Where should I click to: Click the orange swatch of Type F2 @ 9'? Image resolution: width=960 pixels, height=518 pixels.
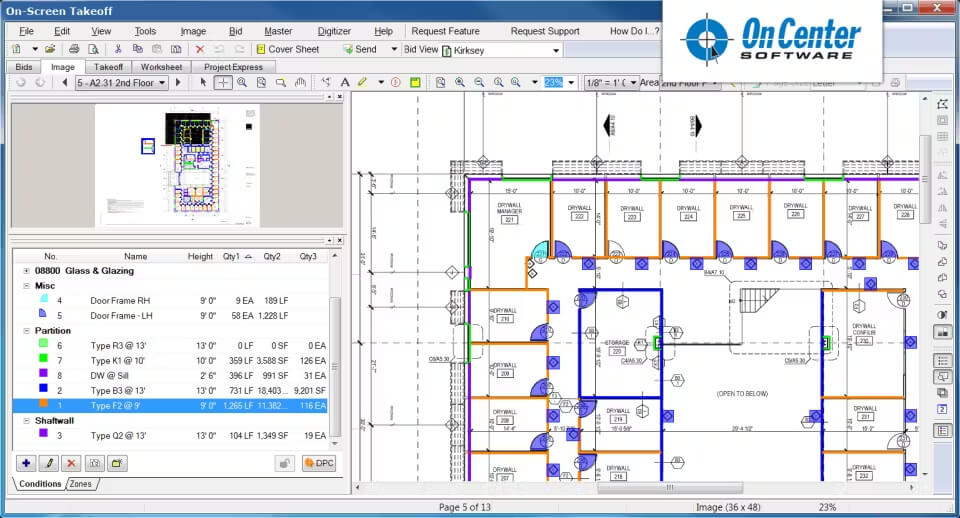click(43, 404)
